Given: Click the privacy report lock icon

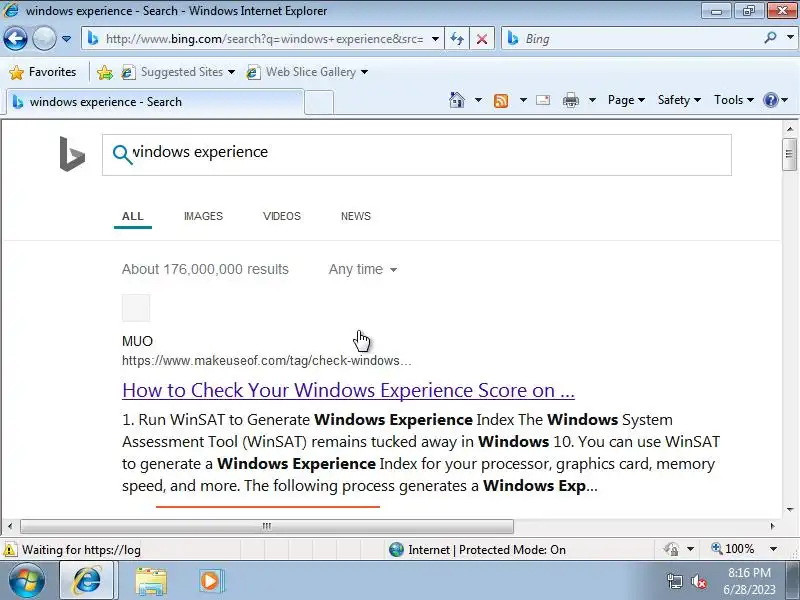Looking at the screenshot, I should point(671,549).
